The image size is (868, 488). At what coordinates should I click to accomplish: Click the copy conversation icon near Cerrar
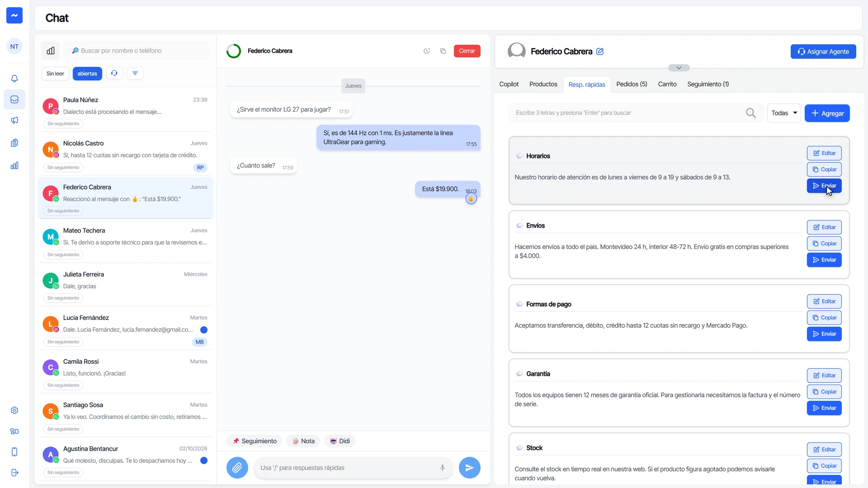443,51
